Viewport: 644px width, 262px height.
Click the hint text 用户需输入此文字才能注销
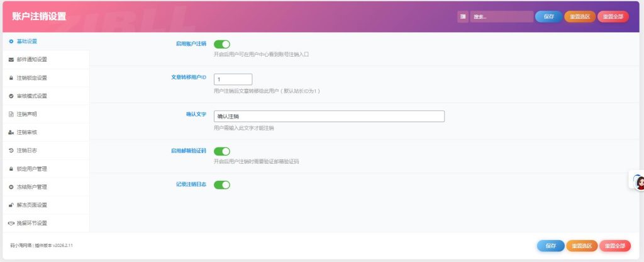pyautogui.click(x=243, y=128)
